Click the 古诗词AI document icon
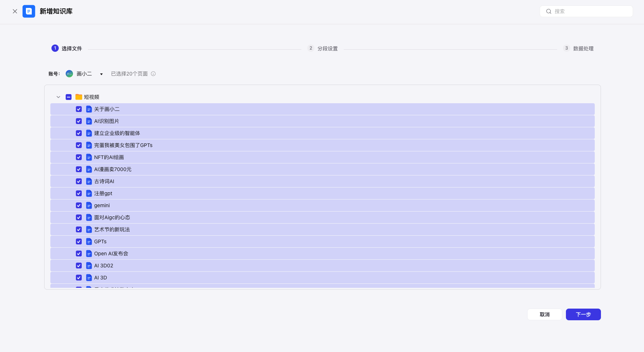The height and width of the screenshot is (352, 644). point(89,181)
